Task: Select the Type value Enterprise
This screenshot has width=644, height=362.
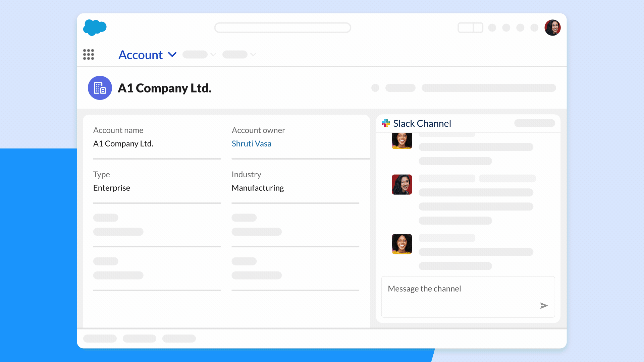Action: pos(112,188)
